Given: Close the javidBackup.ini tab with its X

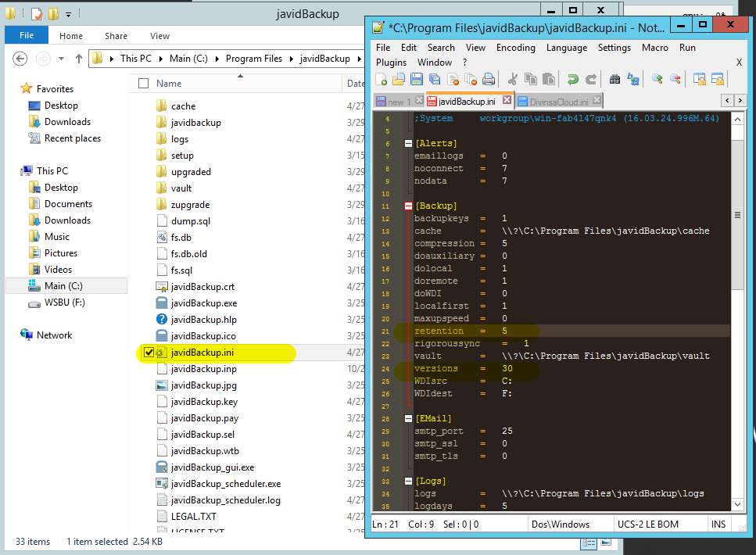Looking at the screenshot, I should click(507, 100).
